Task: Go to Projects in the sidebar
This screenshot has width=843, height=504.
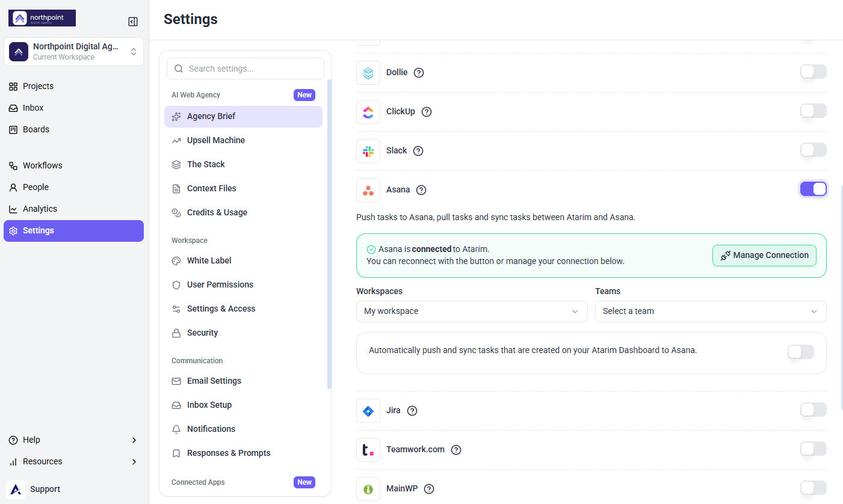Action: (73, 86)
